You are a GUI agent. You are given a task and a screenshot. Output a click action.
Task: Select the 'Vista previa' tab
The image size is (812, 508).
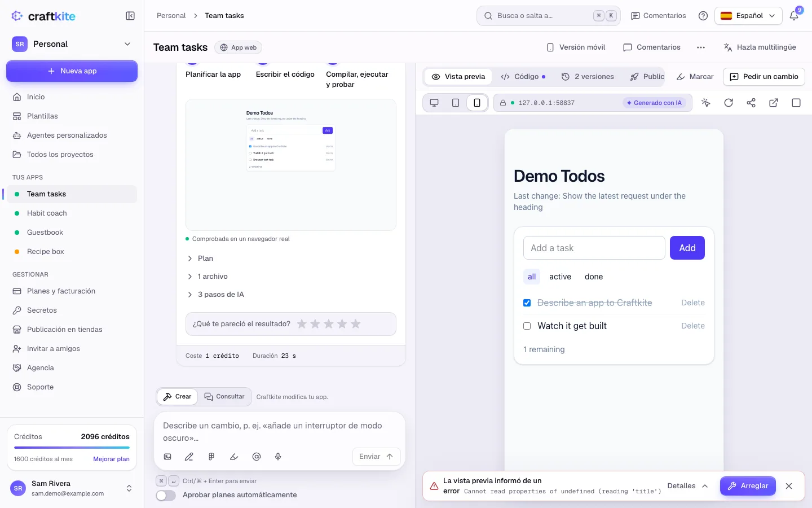click(458, 77)
